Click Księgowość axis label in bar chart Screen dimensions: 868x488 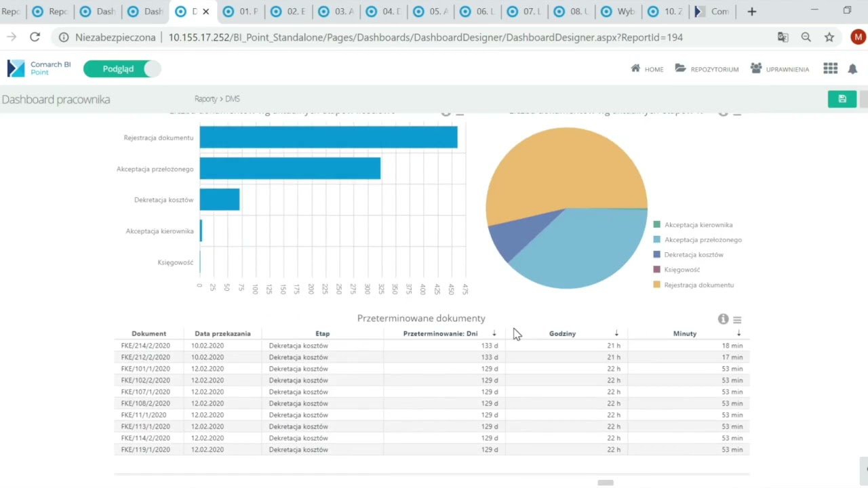(176, 262)
